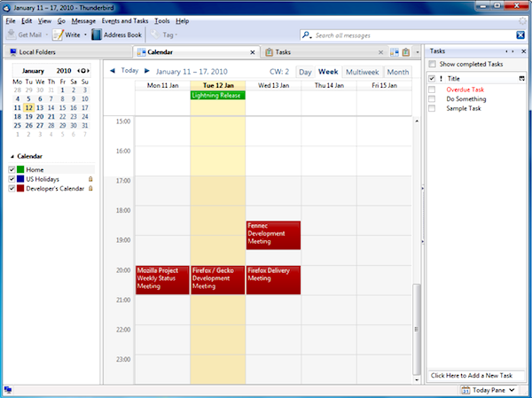This screenshot has width=532, height=398.
Task: Open Today Pane dropdown chevron
Action: point(512,390)
